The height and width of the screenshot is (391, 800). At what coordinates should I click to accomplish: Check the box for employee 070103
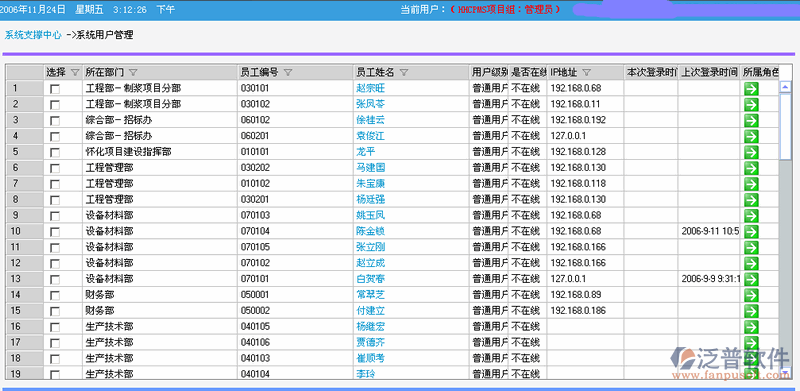click(55, 216)
